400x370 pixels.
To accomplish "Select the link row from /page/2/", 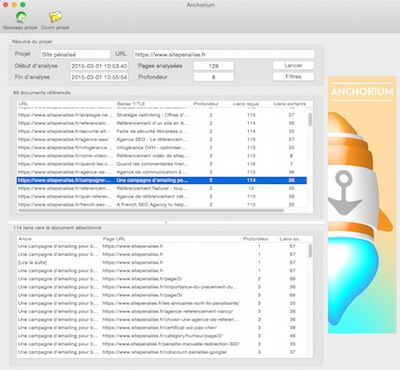I will [x=162, y=279].
